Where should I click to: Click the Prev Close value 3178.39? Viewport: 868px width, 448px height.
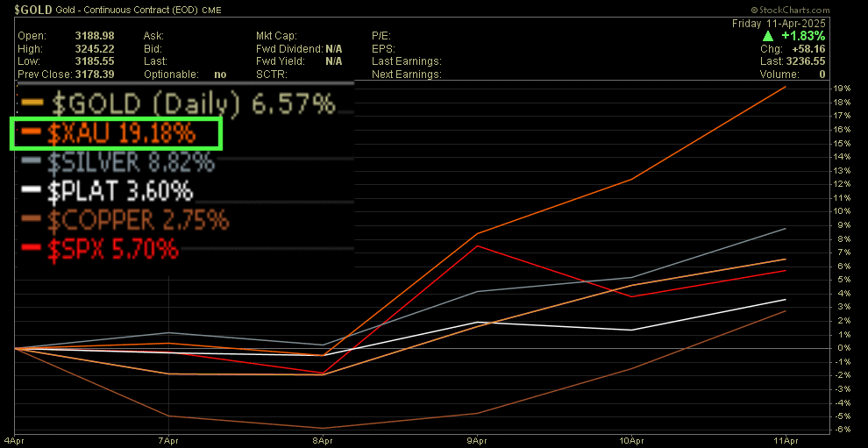95,75
